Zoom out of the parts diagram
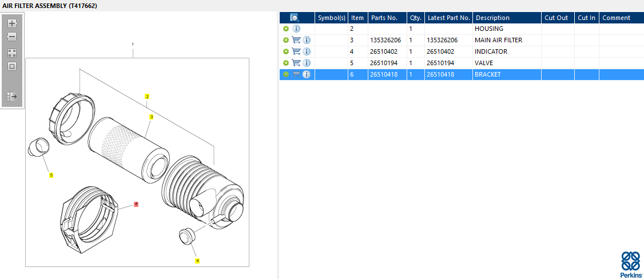The image size is (644, 279). 11,37
